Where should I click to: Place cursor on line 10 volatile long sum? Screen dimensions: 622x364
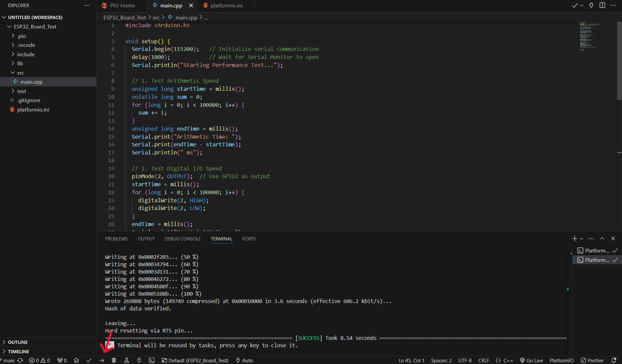tap(167, 97)
